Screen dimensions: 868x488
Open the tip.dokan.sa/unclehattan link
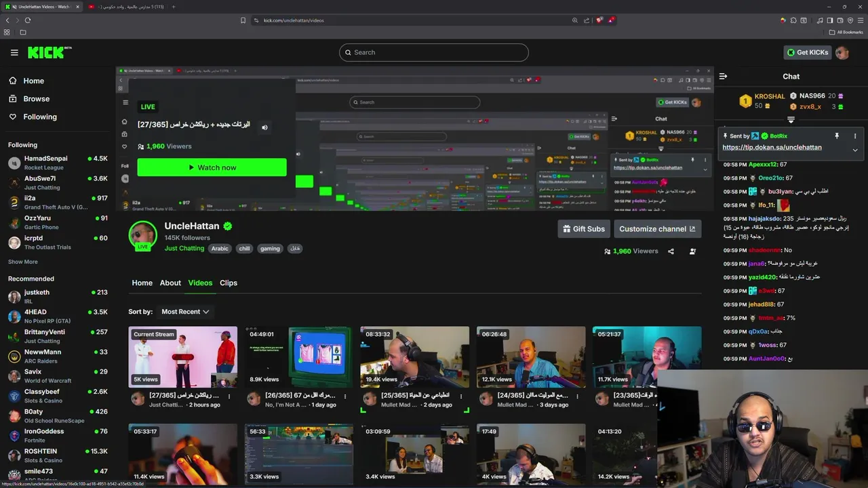coord(772,147)
